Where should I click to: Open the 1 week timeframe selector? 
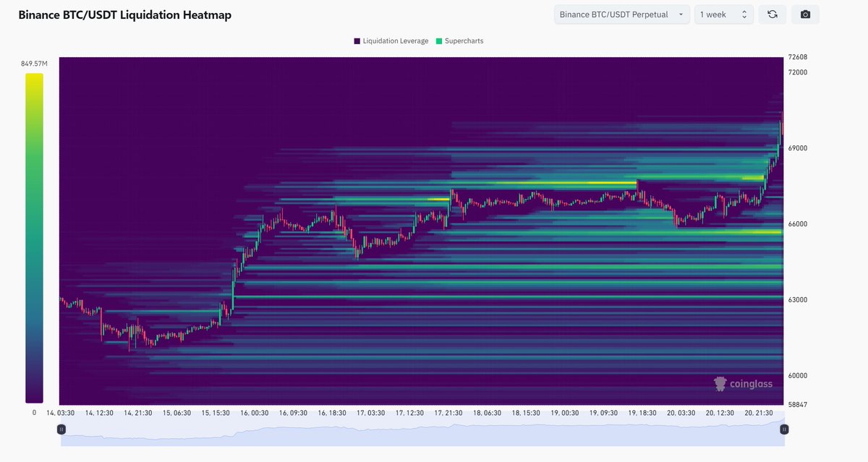click(724, 14)
